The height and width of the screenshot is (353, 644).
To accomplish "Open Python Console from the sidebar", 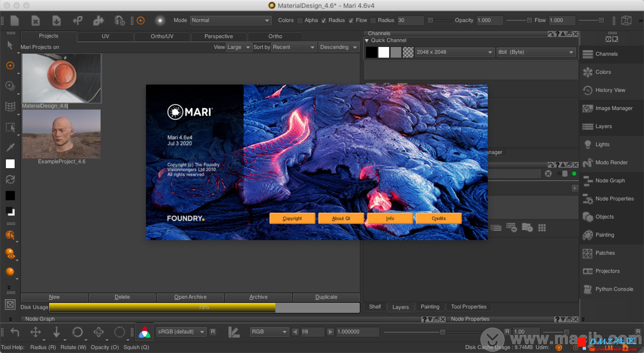I will [x=614, y=289].
